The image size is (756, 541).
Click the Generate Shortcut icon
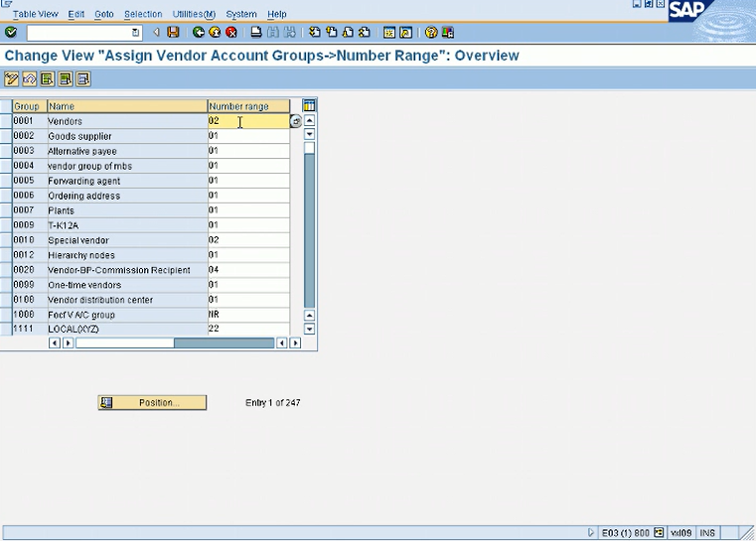tap(406, 33)
